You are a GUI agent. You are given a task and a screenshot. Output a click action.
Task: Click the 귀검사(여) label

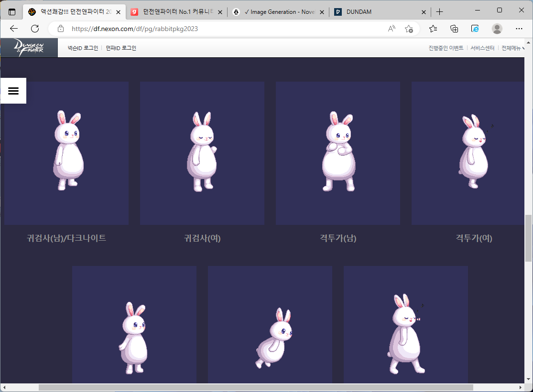click(x=202, y=238)
